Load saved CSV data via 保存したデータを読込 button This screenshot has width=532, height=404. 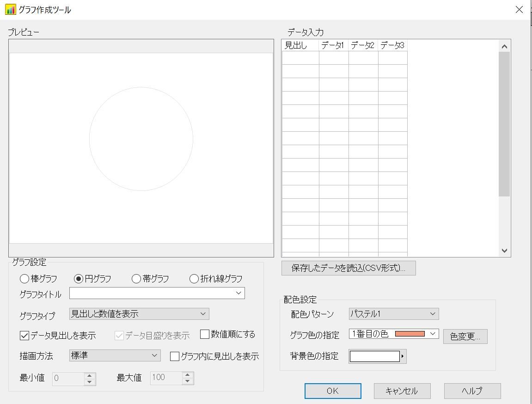[349, 268]
